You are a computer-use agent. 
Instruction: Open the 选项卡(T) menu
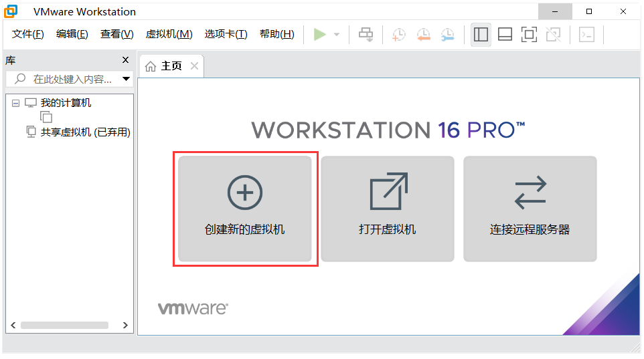(x=226, y=34)
